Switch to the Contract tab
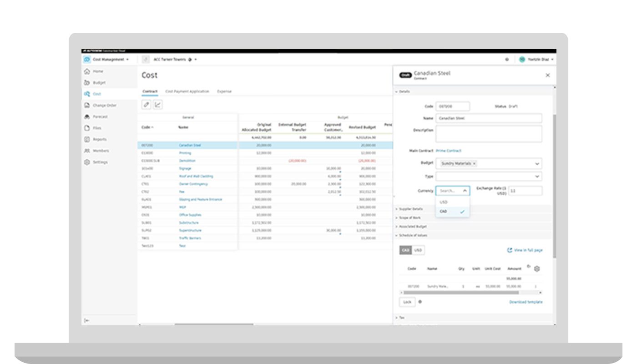Screen dimensions: 637x364 (150, 91)
